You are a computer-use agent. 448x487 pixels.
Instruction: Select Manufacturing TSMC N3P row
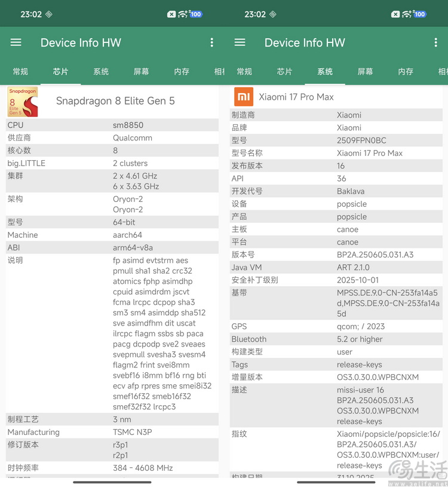[x=112, y=433]
